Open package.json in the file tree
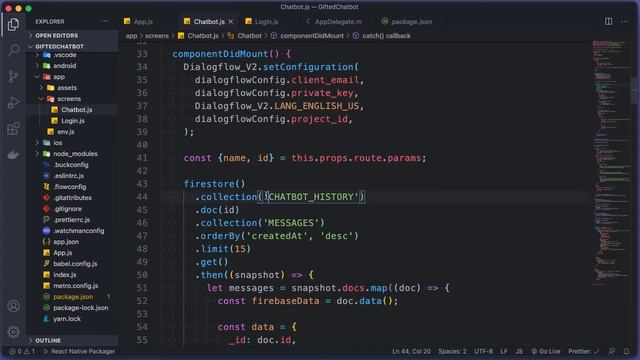The width and height of the screenshot is (640, 360). [73, 297]
